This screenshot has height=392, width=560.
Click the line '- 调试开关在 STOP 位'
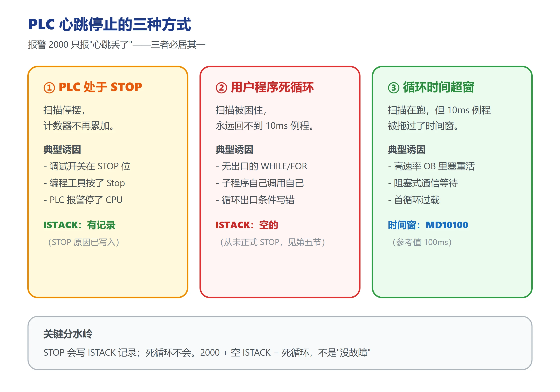click(x=87, y=166)
